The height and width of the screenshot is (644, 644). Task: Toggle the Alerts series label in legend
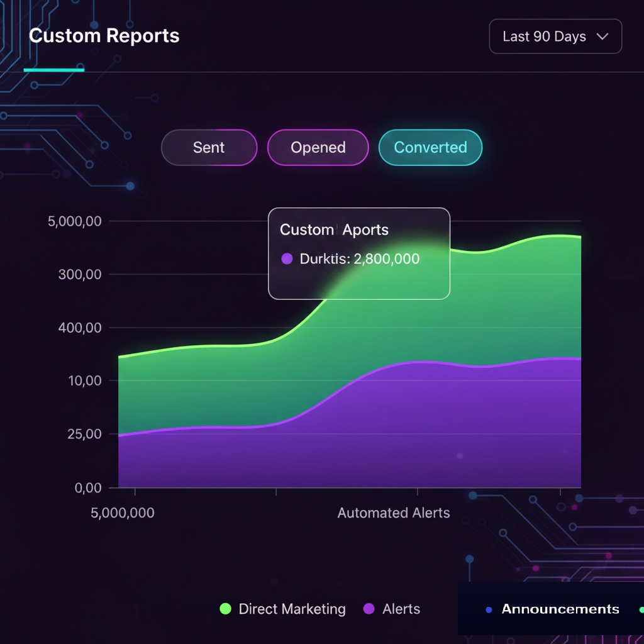401,609
